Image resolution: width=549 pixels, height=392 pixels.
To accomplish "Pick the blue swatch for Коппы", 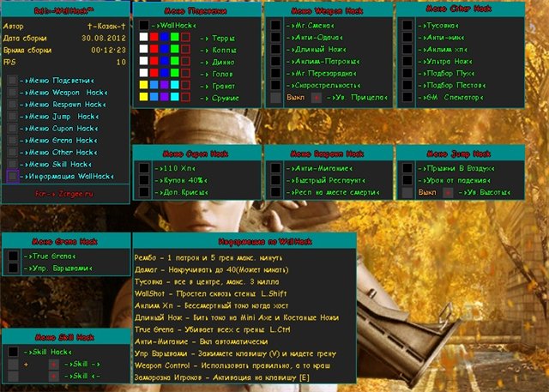I will (x=165, y=49).
